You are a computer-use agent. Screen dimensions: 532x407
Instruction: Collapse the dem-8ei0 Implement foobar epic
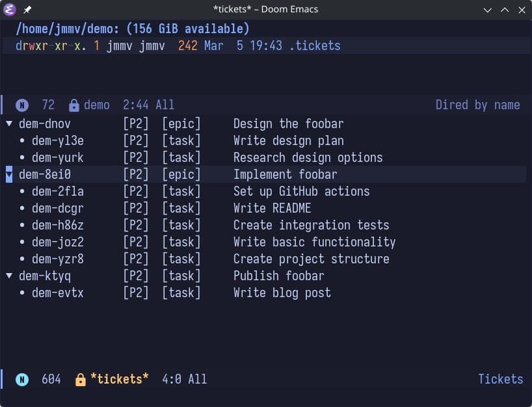9,174
